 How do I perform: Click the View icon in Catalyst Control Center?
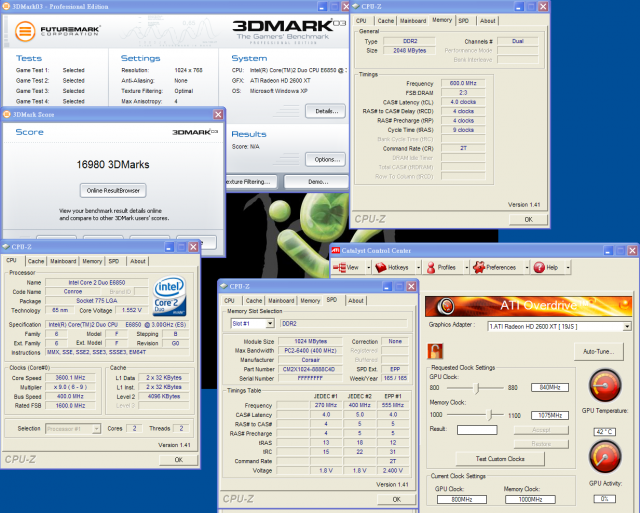(x=339, y=267)
